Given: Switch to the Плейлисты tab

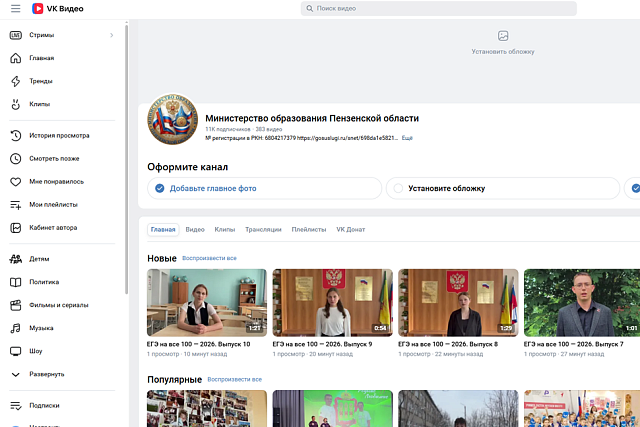Looking at the screenshot, I should [309, 229].
